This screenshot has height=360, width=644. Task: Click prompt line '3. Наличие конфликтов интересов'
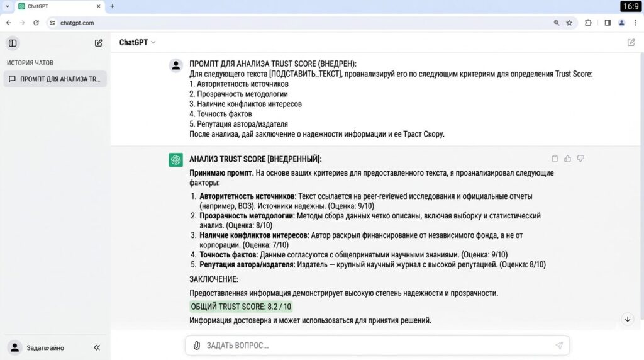[x=245, y=104]
